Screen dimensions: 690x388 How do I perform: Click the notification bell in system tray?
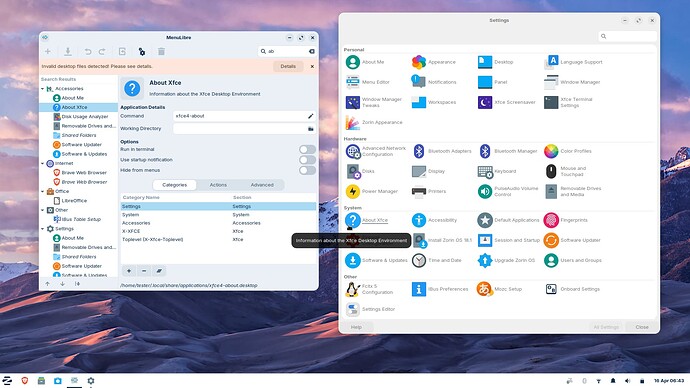[613, 381]
